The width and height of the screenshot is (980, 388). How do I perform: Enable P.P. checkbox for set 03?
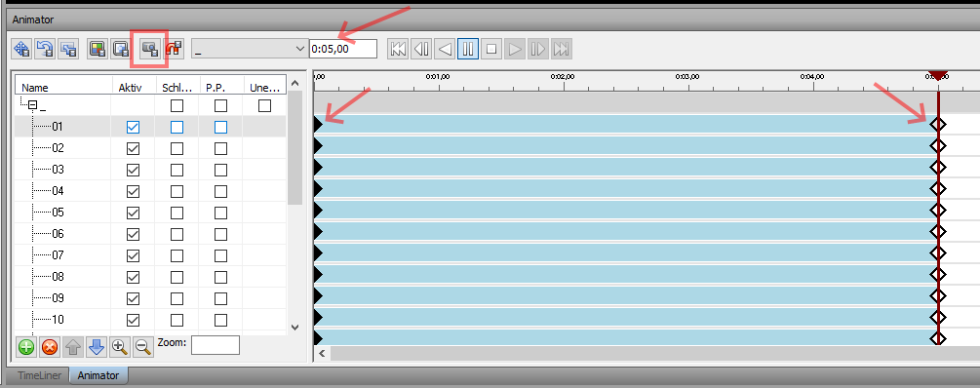(220, 170)
